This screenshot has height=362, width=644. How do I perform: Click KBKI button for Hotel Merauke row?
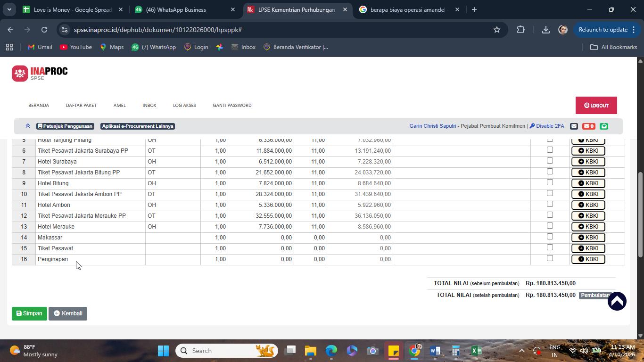[x=588, y=227]
